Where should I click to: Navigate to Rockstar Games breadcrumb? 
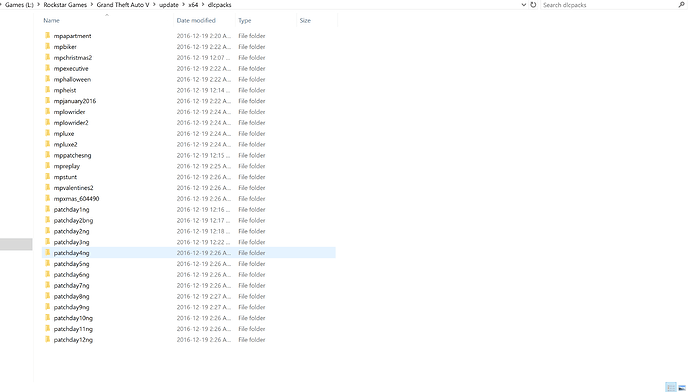coord(65,5)
